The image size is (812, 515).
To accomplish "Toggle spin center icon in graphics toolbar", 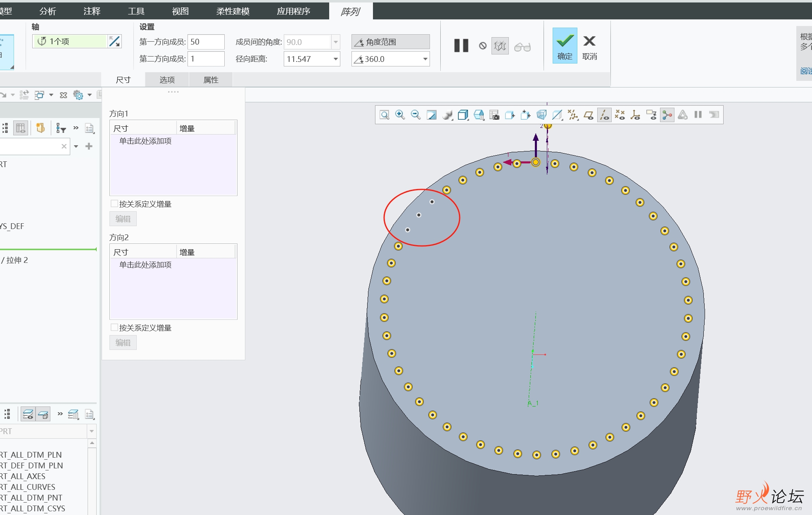I will pyautogui.click(x=667, y=115).
